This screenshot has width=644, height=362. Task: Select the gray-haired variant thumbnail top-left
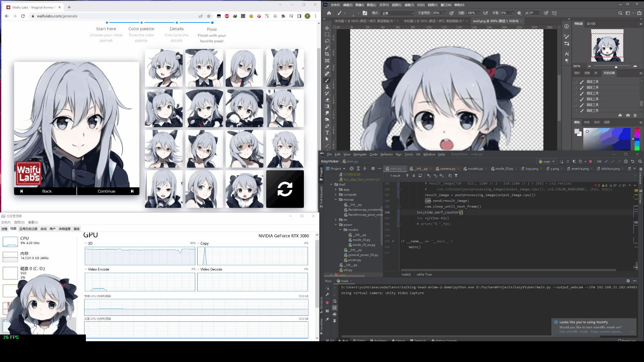coord(164,68)
